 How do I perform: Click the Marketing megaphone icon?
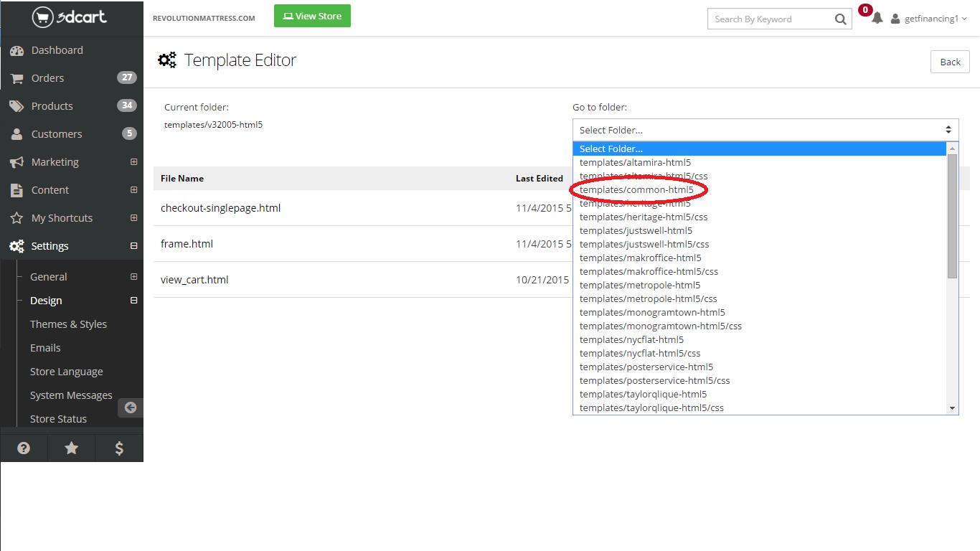tap(17, 162)
